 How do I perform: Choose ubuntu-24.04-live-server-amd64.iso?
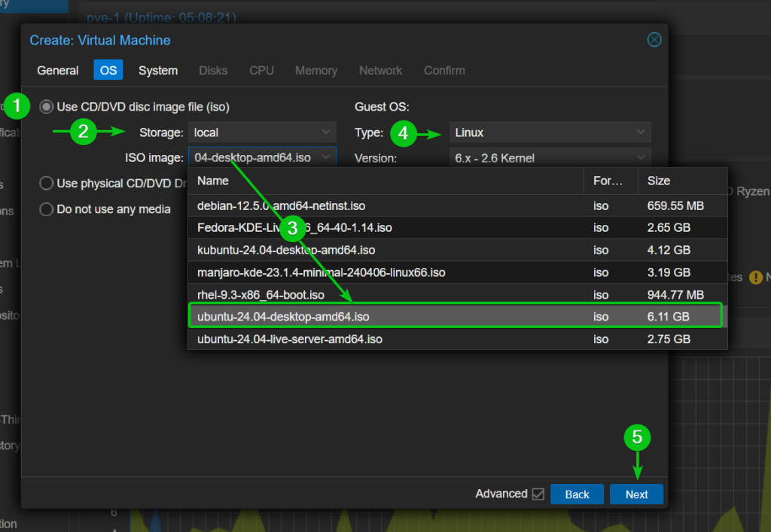(x=457, y=339)
